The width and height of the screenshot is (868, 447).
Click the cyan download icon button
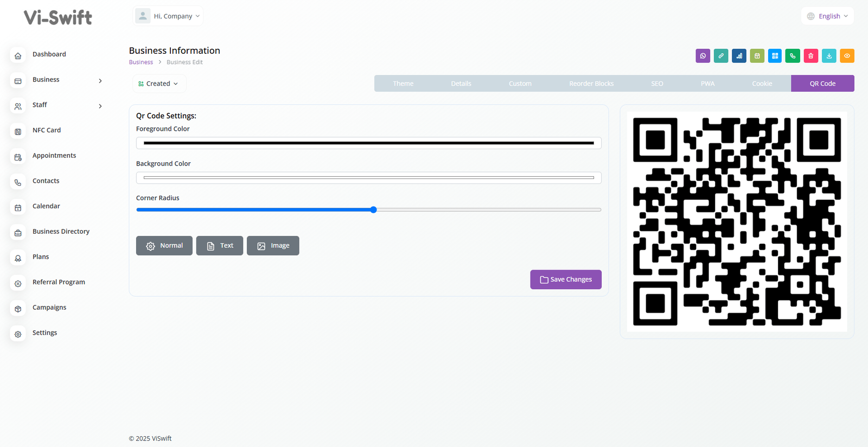click(x=829, y=56)
